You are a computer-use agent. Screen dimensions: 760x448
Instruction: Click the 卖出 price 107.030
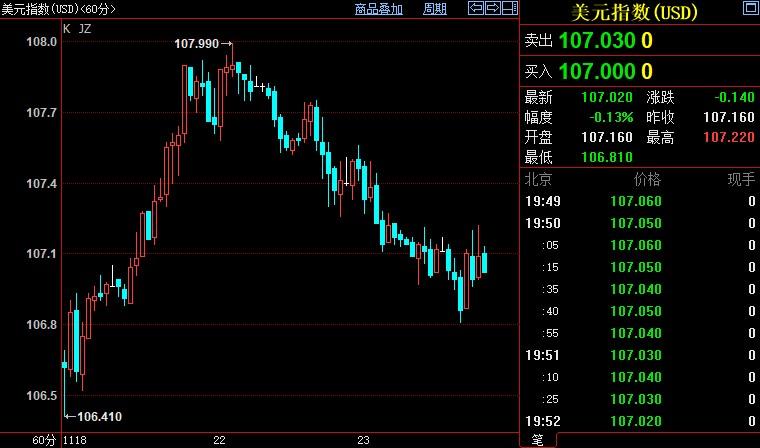[597, 41]
